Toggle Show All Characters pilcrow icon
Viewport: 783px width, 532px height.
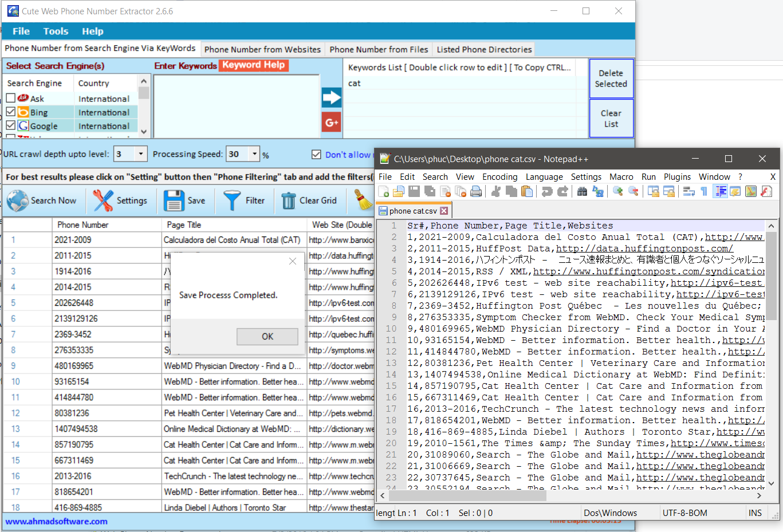[704, 191]
